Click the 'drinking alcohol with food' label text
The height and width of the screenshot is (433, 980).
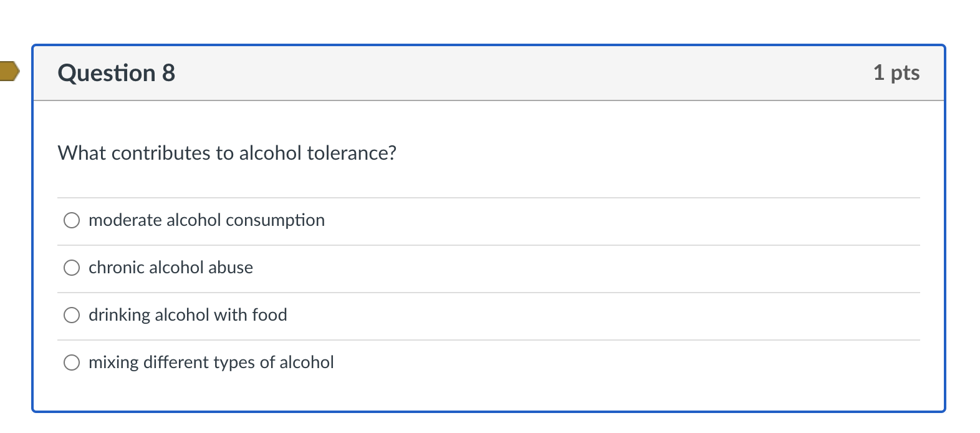188,315
